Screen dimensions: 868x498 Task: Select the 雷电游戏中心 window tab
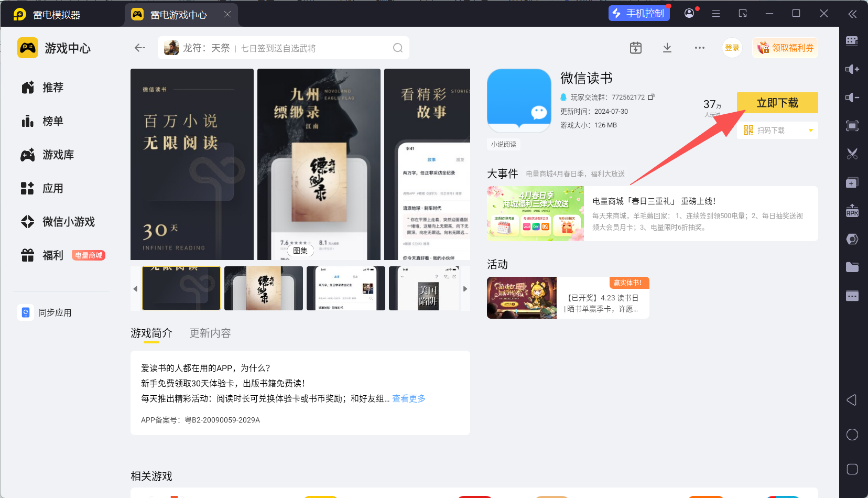click(181, 15)
